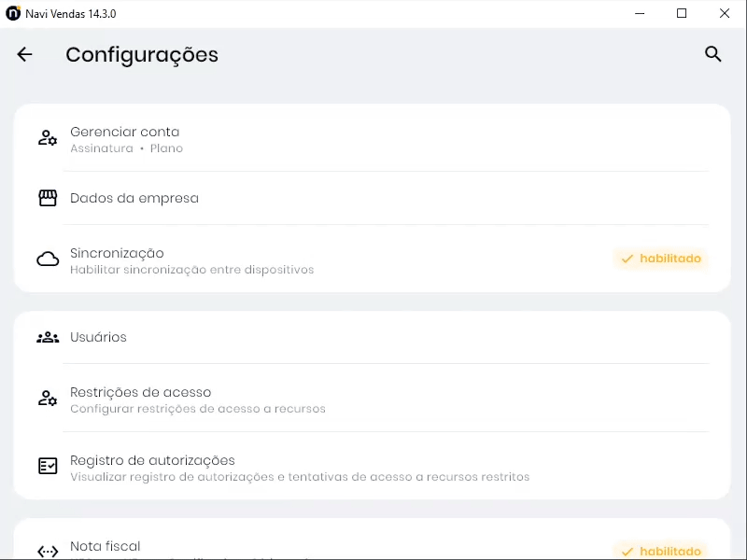Toggle the Sincronização habilitado badge
Viewport: 747px width, 560px height.
point(661,259)
